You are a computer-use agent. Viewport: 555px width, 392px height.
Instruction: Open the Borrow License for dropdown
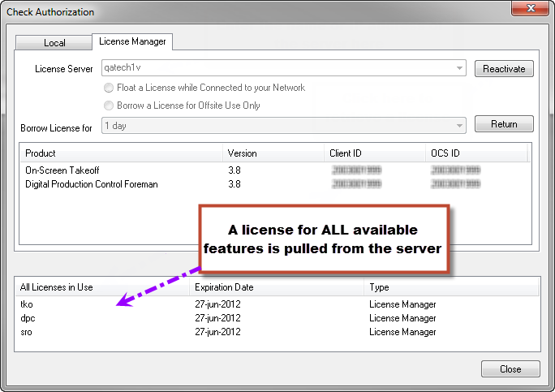pyautogui.click(x=283, y=125)
